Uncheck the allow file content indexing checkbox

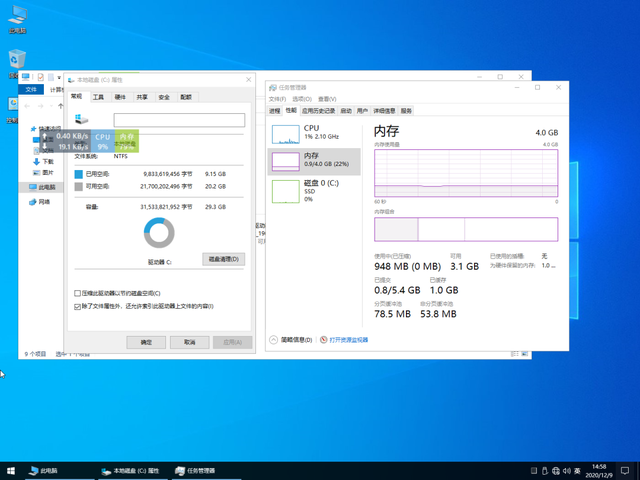(78, 306)
